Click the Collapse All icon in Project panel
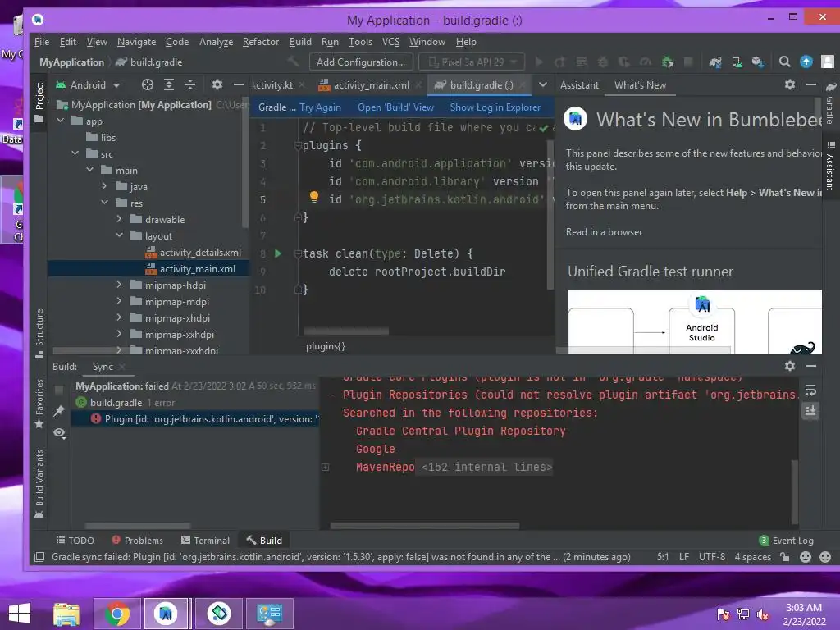The height and width of the screenshot is (630, 840). tap(190, 84)
